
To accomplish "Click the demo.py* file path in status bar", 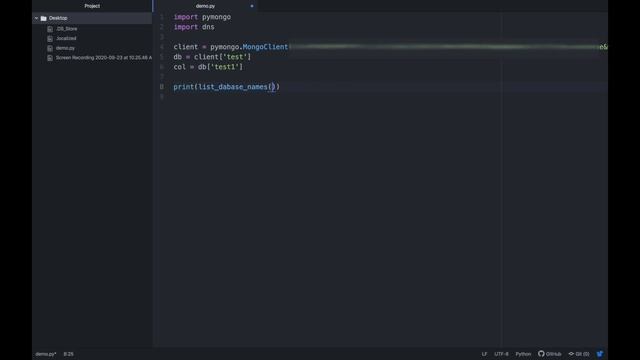I will click(x=46, y=354).
